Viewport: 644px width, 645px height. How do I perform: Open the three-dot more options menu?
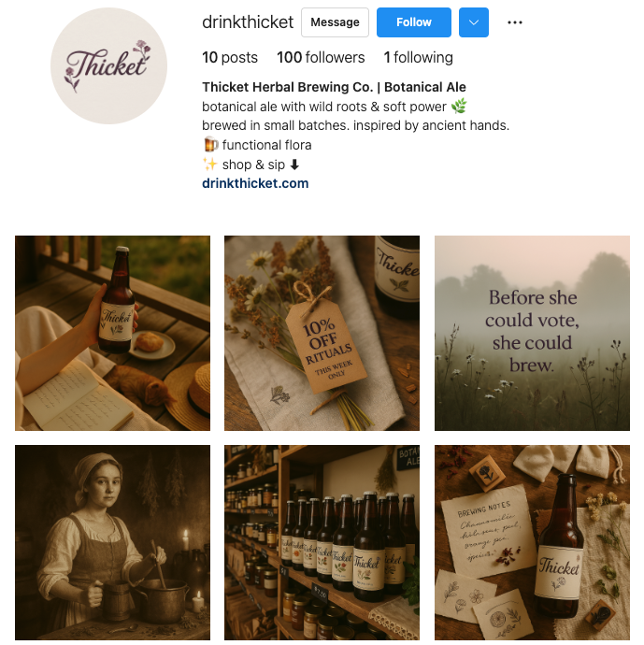(514, 22)
